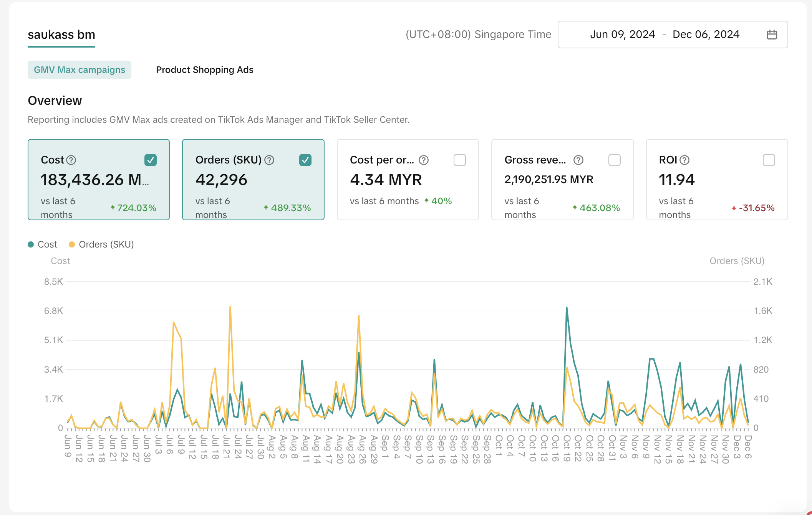
Task: Click the help icon beside Orders (SKU)
Action: pos(269,160)
